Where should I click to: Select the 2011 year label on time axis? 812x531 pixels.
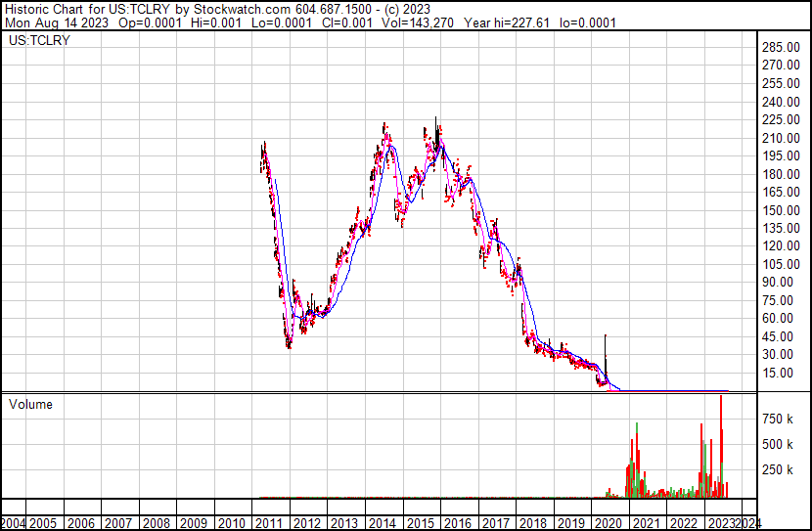(x=269, y=522)
